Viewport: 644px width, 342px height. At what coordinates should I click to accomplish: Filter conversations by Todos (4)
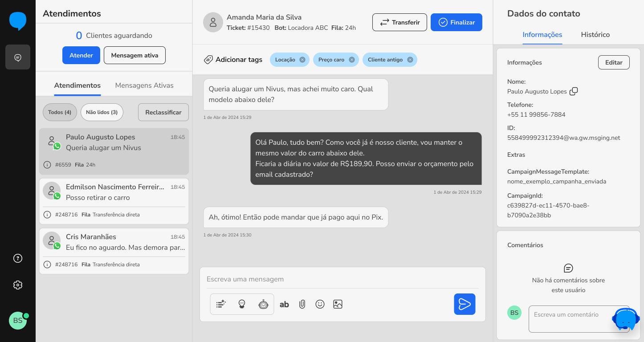pyautogui.click(x=60, y=112)
